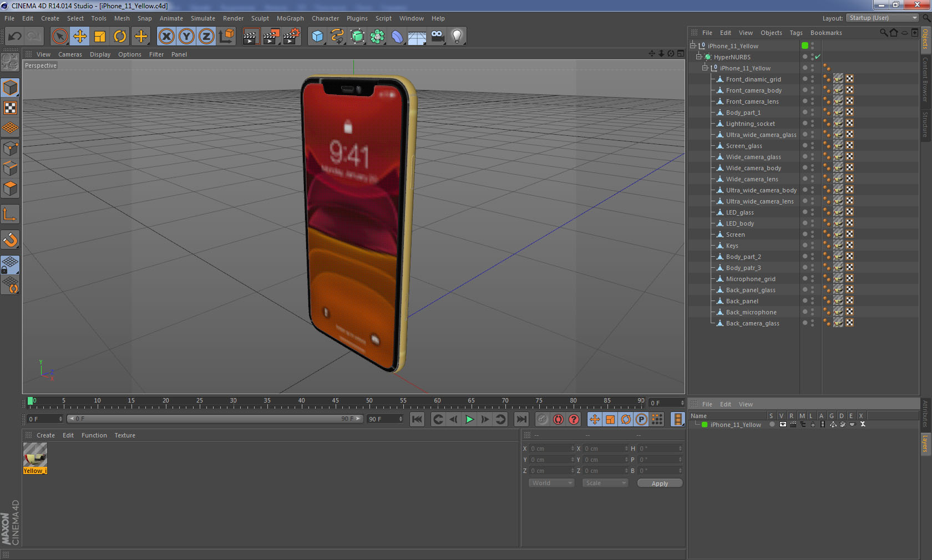Viewport: 932px width, 560px height.
Task: Enable Edges mode
Action: pyautogui.click(x=11, y=168)
